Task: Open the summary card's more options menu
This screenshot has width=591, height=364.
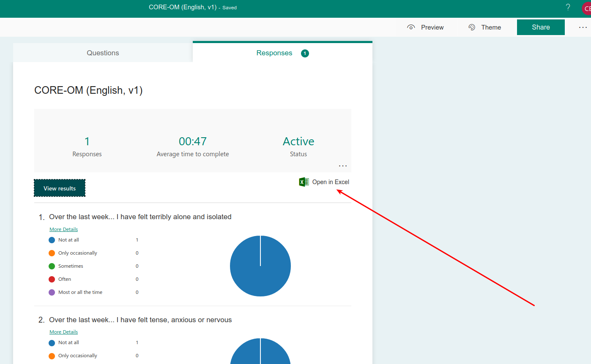Action: 342,166
